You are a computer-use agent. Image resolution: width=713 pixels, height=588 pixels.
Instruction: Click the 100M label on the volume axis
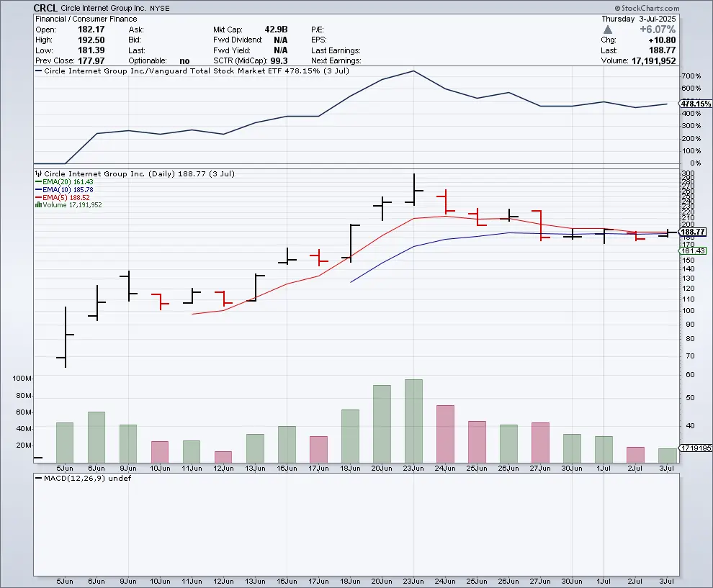22,378
